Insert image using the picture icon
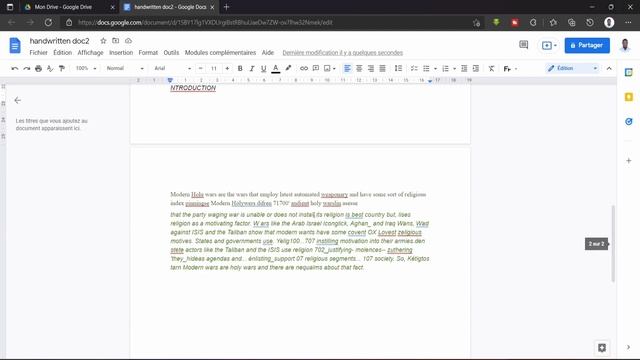 [x=327, y=69]
